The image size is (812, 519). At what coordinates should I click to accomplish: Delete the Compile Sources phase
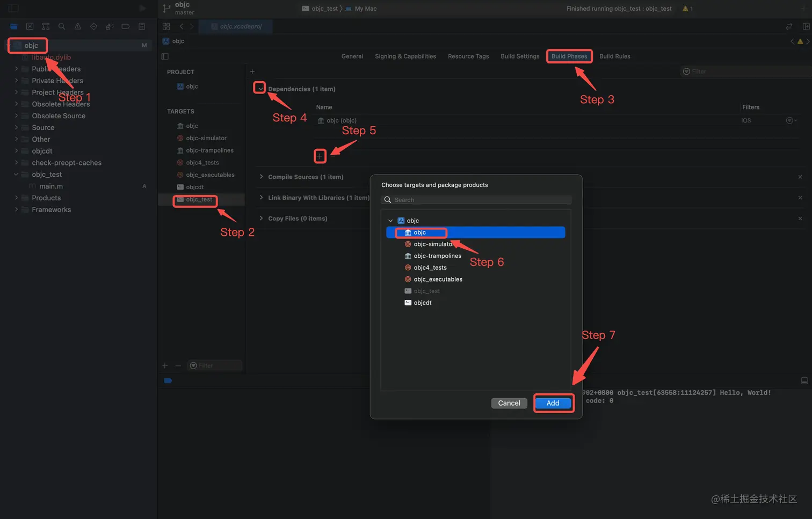[x=800, y=177]
